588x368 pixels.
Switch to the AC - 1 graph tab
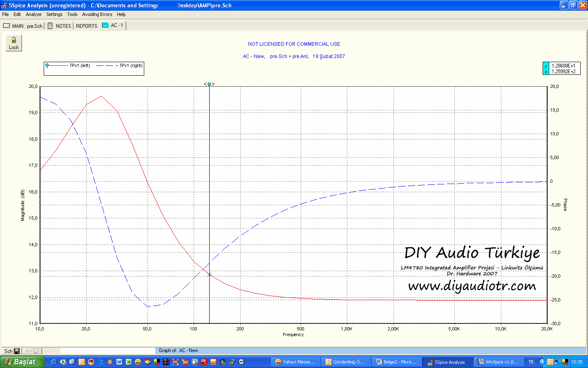point(113,25)
